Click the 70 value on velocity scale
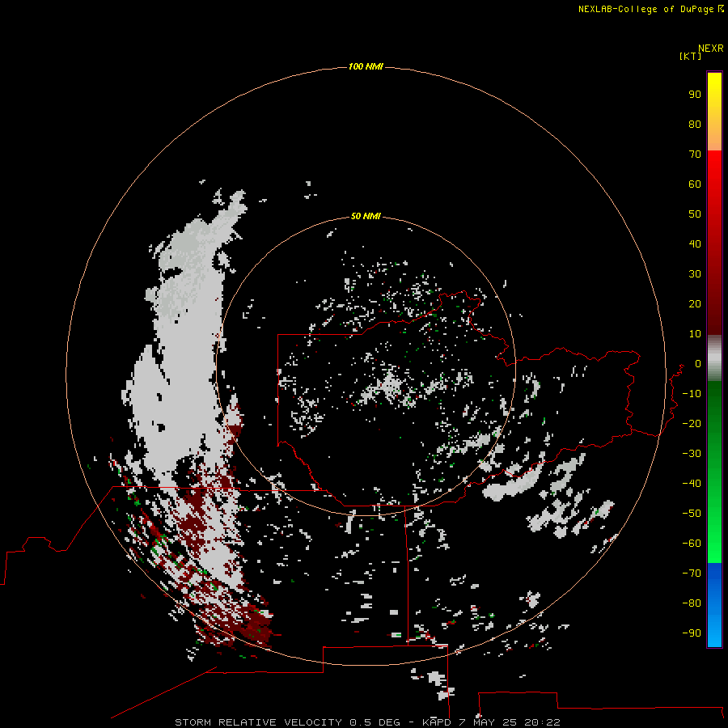This screenshot has width=728, height=728. [x=695, y=154]
